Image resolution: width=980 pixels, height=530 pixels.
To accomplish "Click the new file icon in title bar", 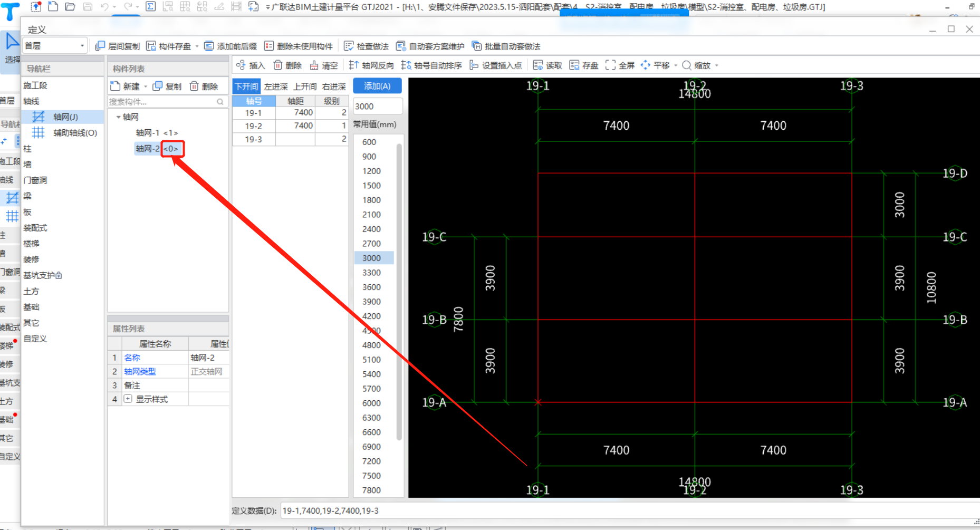I will [x=53, y=6].
